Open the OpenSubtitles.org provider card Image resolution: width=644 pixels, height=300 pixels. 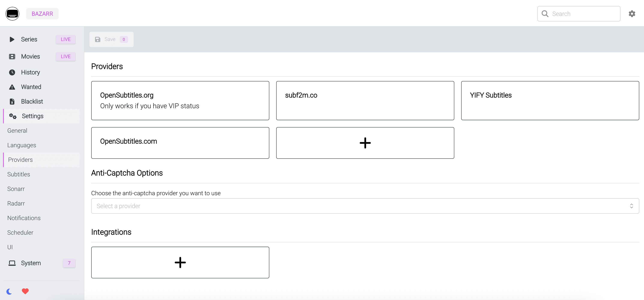coord(180,100)
